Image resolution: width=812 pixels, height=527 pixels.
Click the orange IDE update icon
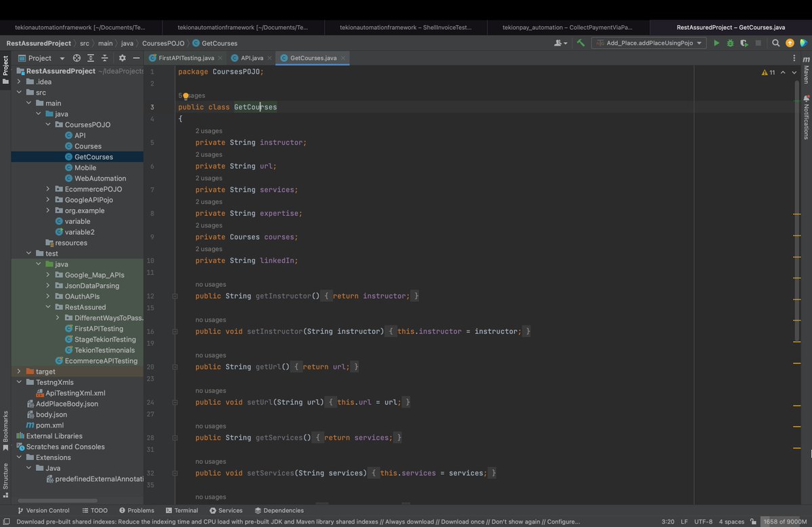click(790, 43)
